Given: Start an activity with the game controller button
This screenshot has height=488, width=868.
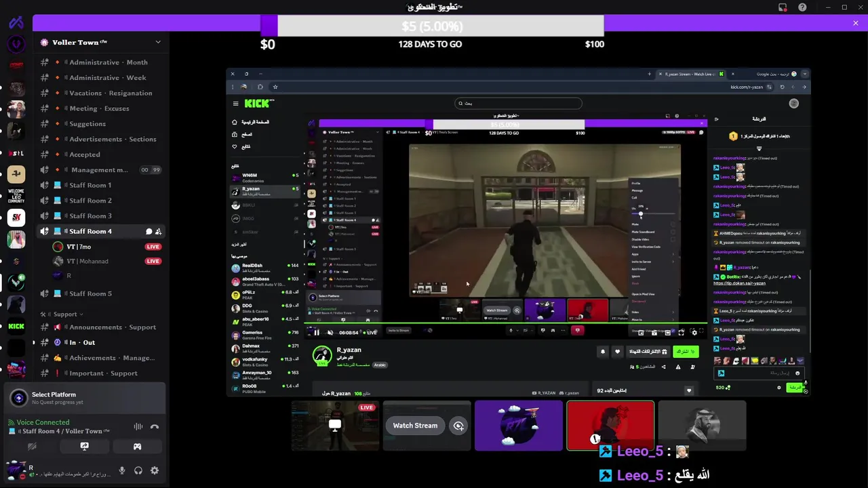Looking at the screenshot, I should (137, 447).
